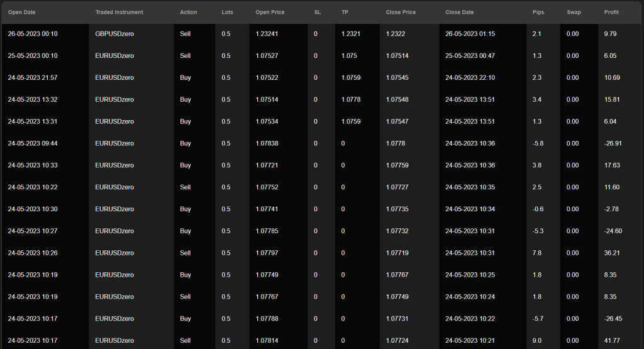The width and height of the screenshot is (644, 349).
Task: Select the losing profit cell -26.91
Action: pos(612,143)
